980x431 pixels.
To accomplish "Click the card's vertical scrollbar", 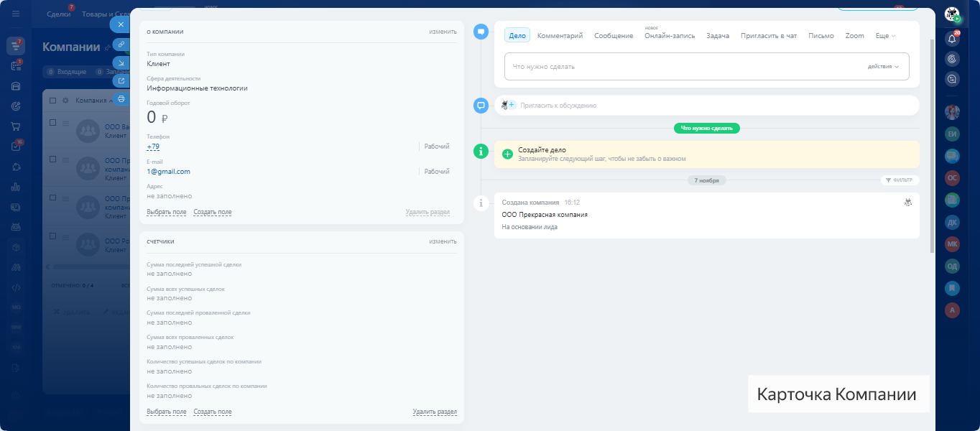I will pyautogui.click(x=933, y=145).
